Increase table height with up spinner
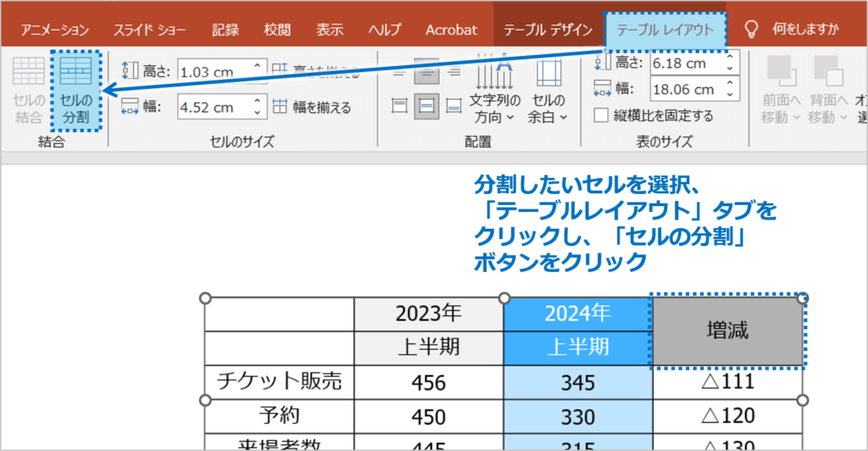 tap(731, 57)
